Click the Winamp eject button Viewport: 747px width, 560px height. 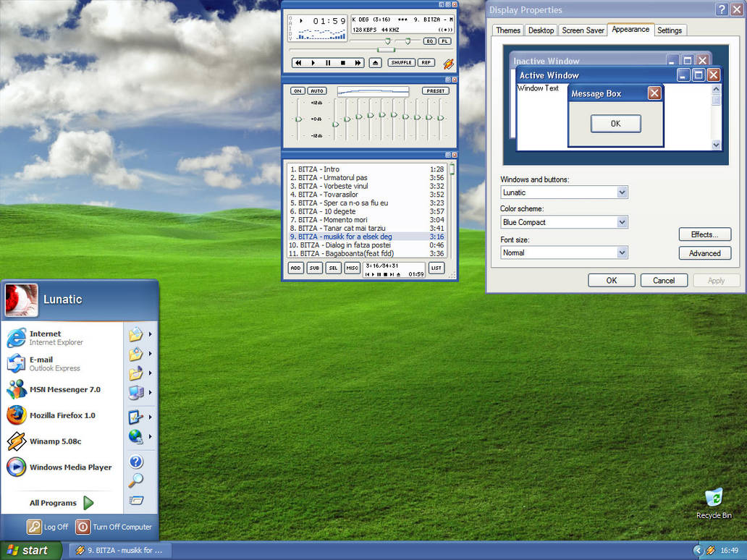pyautogui.click(x=375, y=63)
